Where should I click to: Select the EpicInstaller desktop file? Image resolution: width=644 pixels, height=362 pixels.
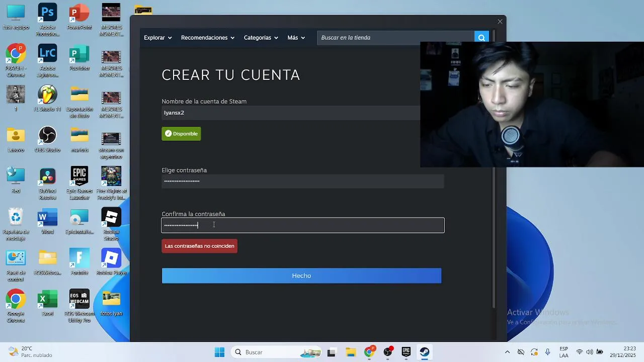[79, 222]
